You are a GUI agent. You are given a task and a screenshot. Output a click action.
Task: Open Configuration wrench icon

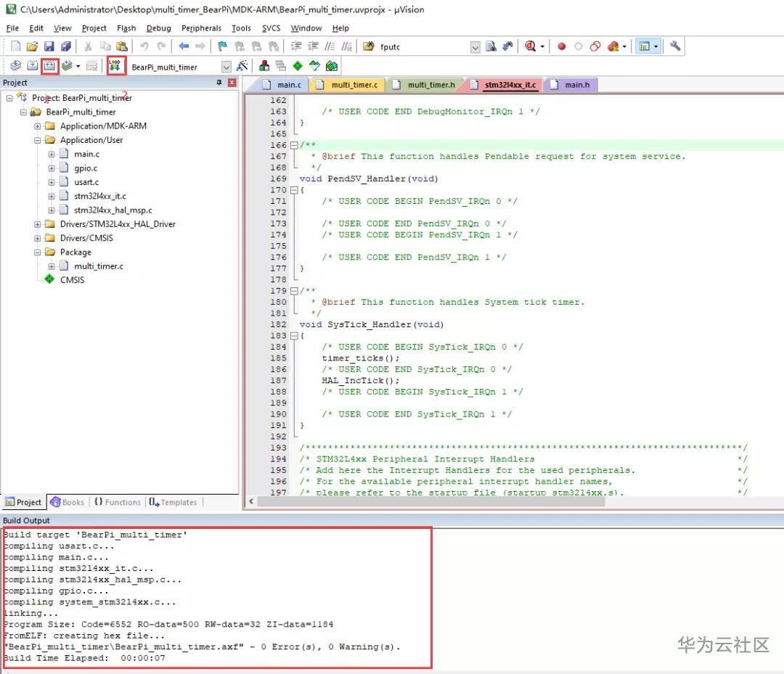[x=675, y=46]
